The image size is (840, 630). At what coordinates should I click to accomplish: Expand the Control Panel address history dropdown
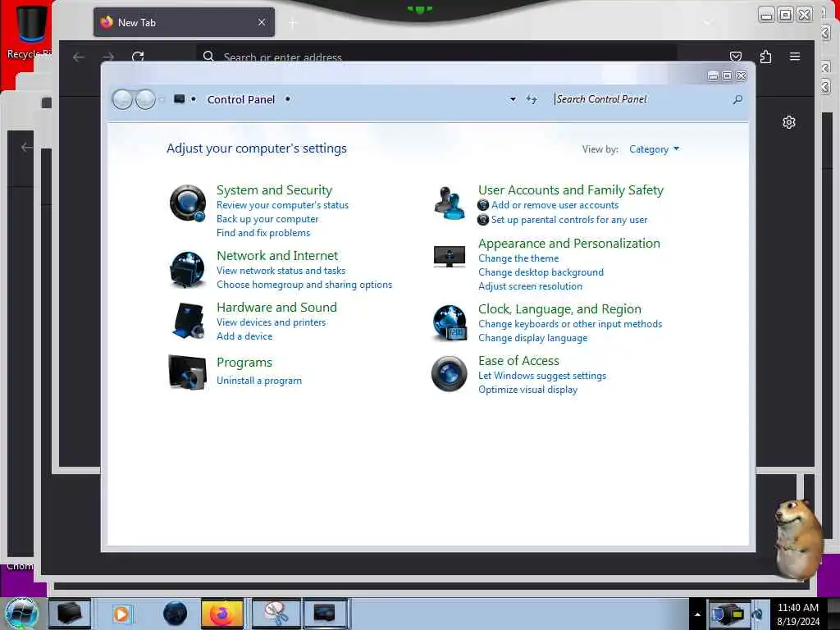pos(513,99)
